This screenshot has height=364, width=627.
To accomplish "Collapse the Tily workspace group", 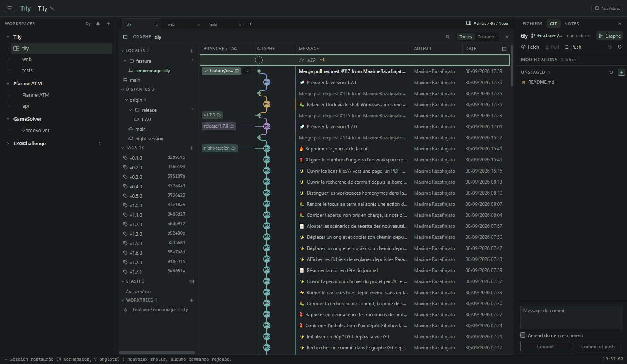I will [8, 37].
